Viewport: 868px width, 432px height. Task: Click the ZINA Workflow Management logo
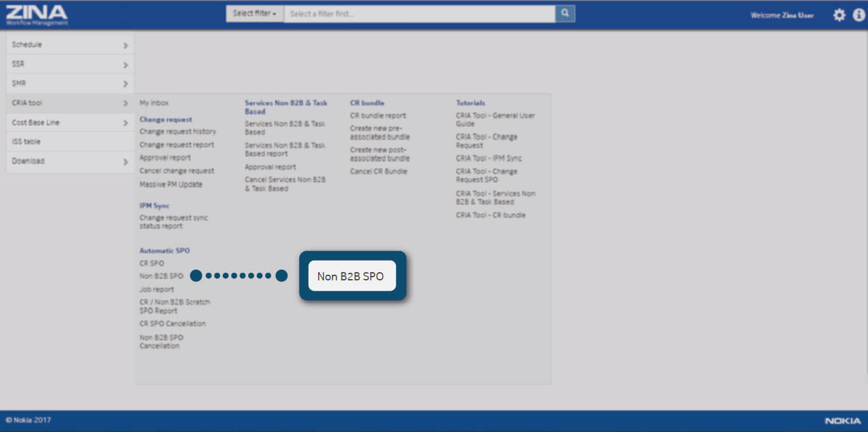click(x=36, y=15)
